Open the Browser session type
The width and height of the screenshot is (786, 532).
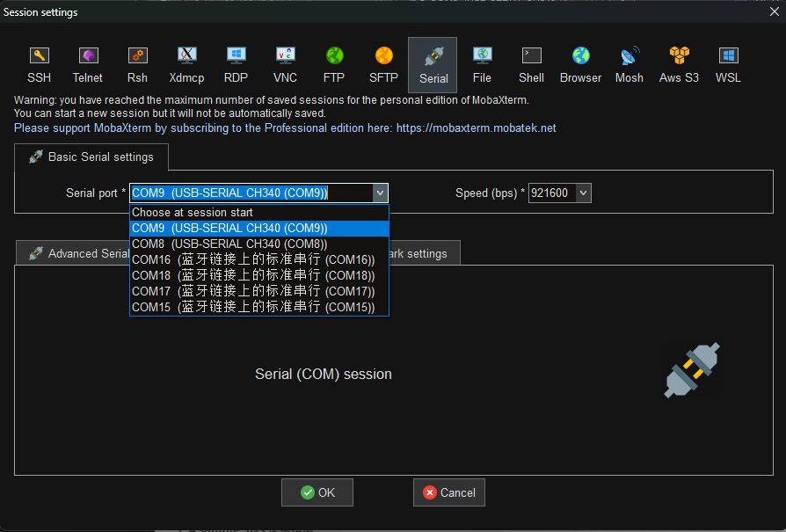pos(580,65)
